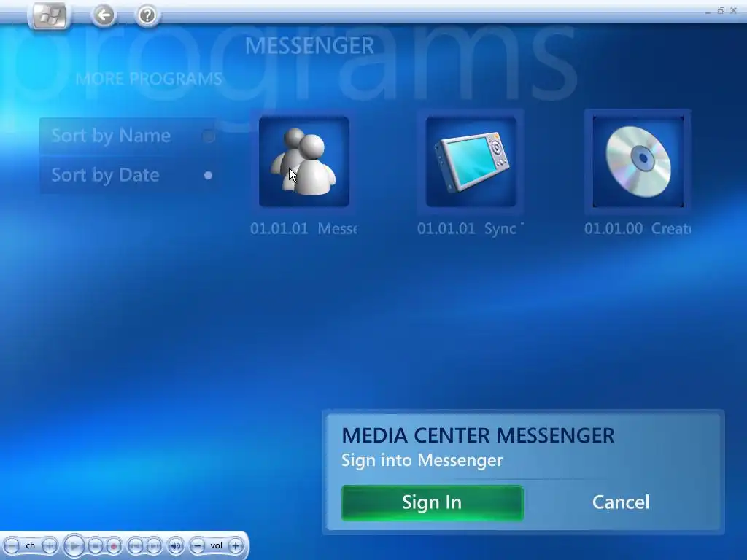The width and height of the screenshot is (747, 560).
Task: Select Sort by Date option
Action: coord(128,175)
